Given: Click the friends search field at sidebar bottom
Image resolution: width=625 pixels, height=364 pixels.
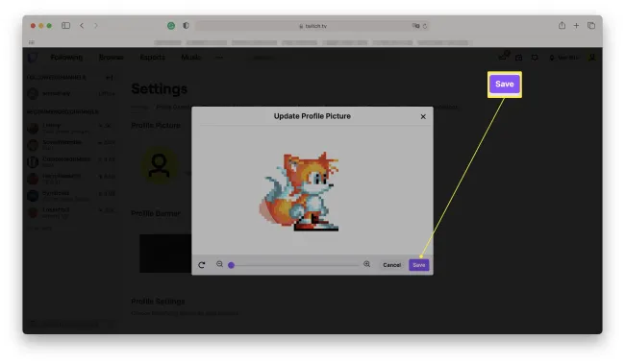Looking at the screenshot, I should point(72,325).
